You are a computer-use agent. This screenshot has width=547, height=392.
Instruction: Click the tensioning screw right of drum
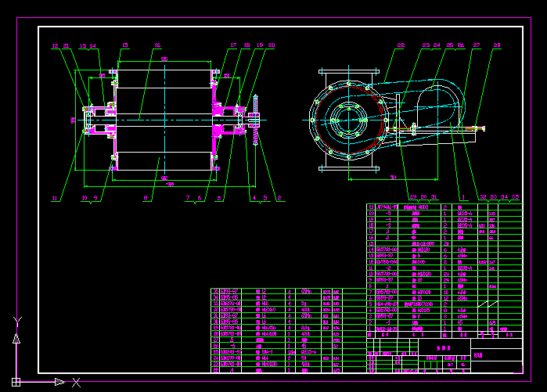pos(255,118)
